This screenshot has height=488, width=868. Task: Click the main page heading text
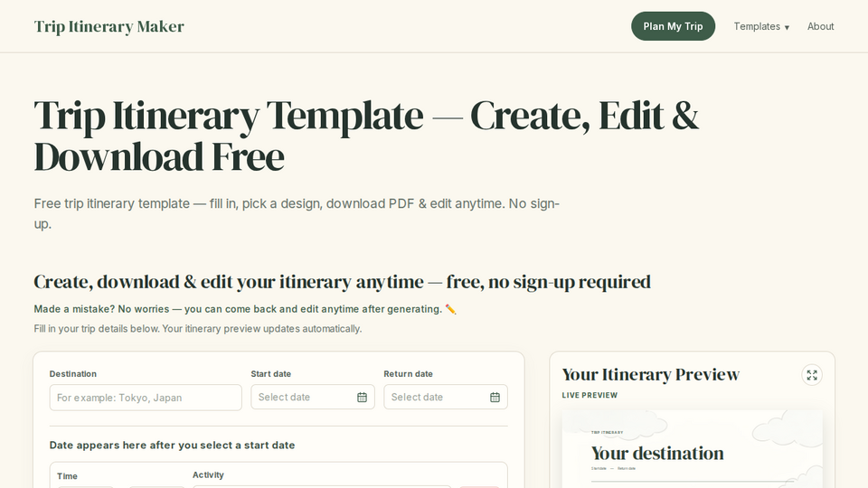366,136
